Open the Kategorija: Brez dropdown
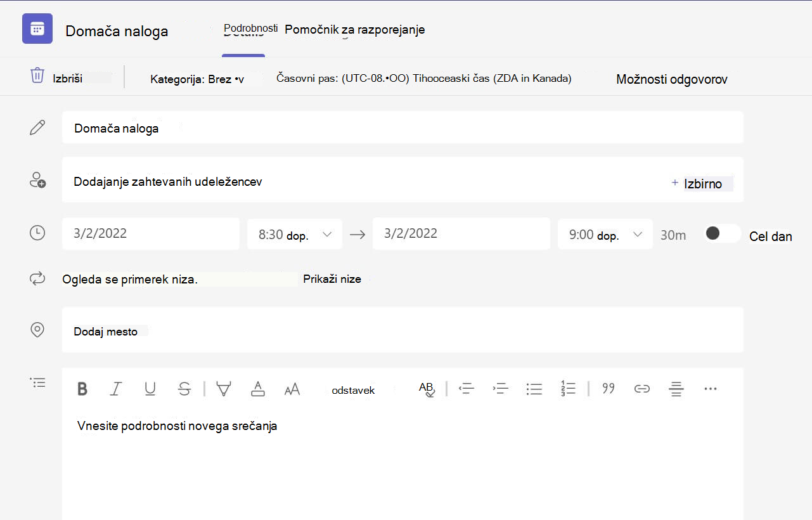This screenshot has height=520, width=812. [x=197, y=79]
